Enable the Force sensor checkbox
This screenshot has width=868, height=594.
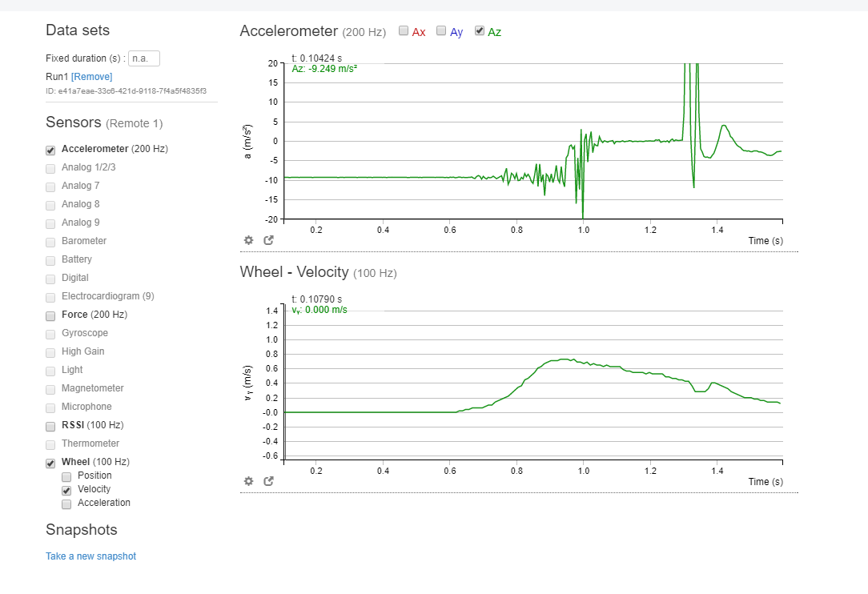point(50,315)
